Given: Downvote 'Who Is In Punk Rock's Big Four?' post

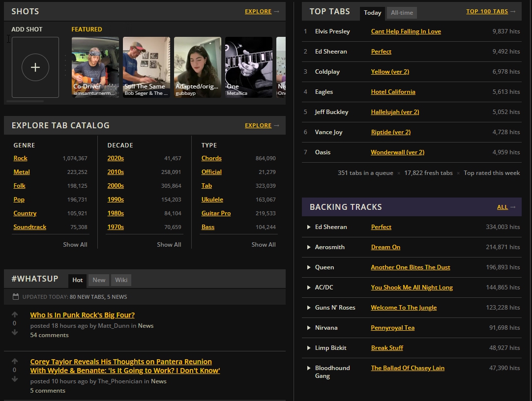Looking at the screenshot, I should [x=15, y=332].
